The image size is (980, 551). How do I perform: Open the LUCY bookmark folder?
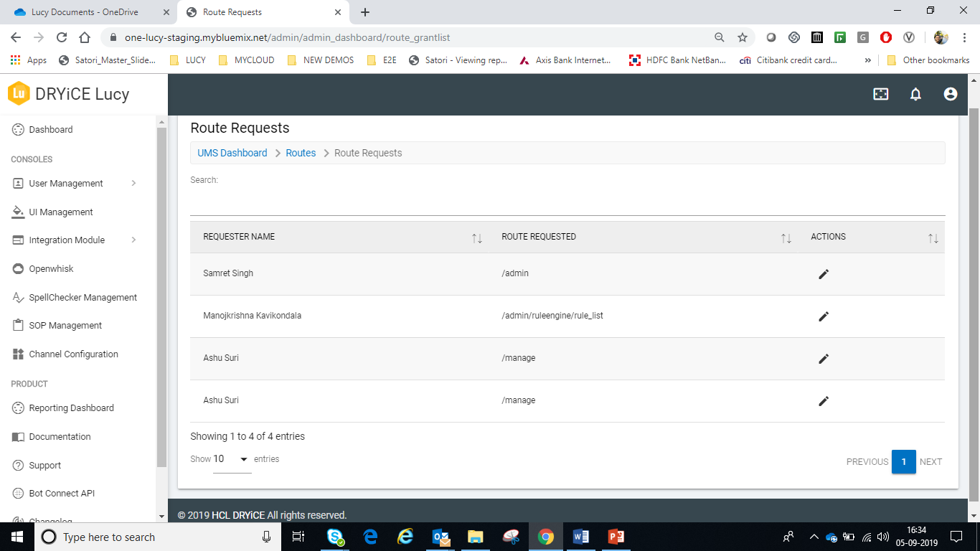[187, 60]
